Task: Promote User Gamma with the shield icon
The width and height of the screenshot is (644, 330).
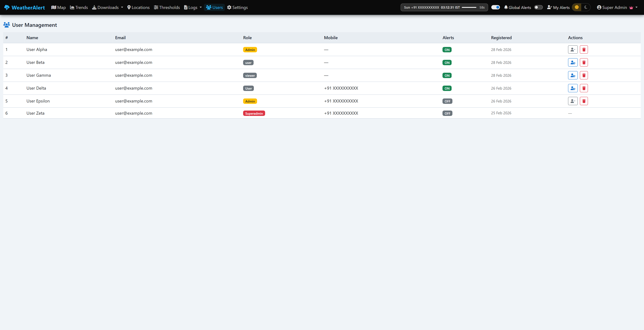Action: [x=573, y=75]
